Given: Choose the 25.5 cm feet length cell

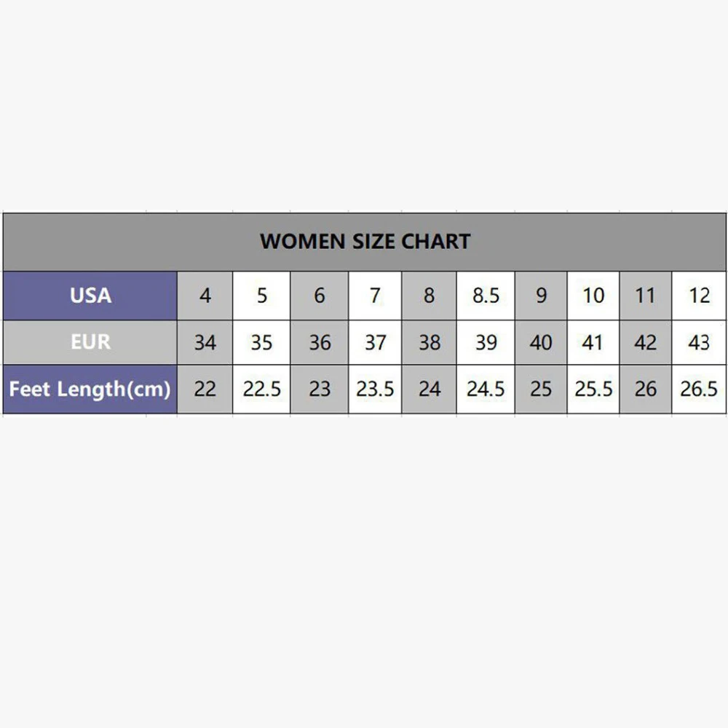Looking at the screenshot, I should [593, 389].
